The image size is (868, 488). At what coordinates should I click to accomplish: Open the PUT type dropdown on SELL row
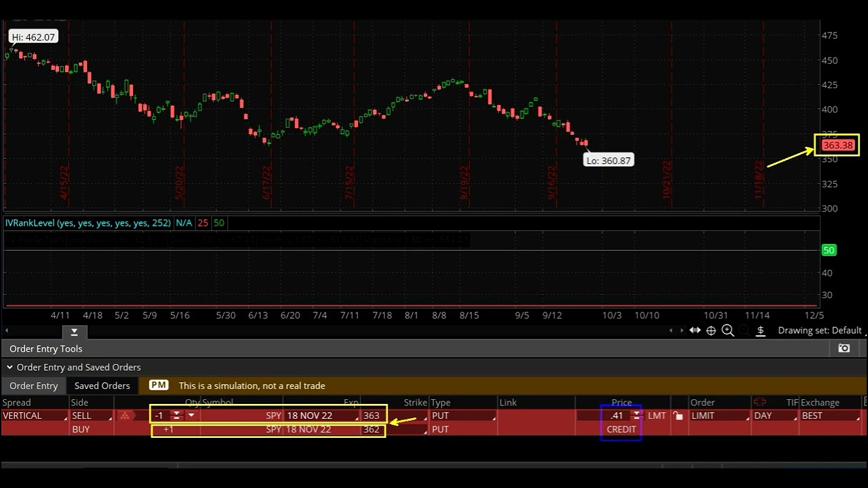point(463,415)
